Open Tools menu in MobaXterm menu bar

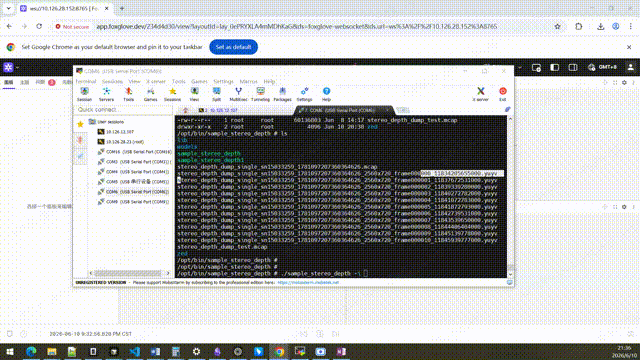[178, 82]
